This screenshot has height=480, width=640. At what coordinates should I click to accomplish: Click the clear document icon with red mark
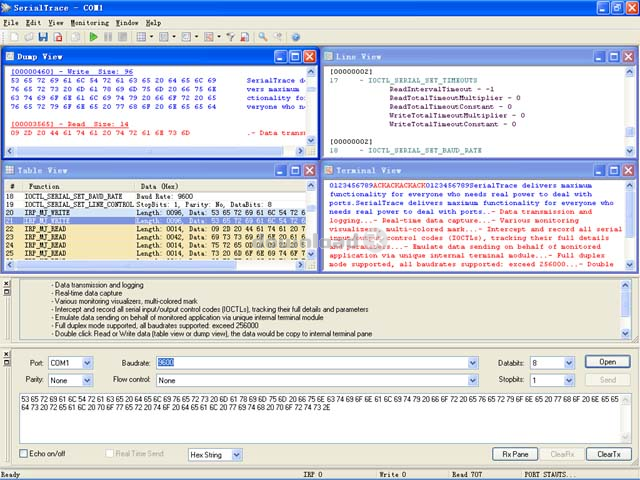coord(244,37)
